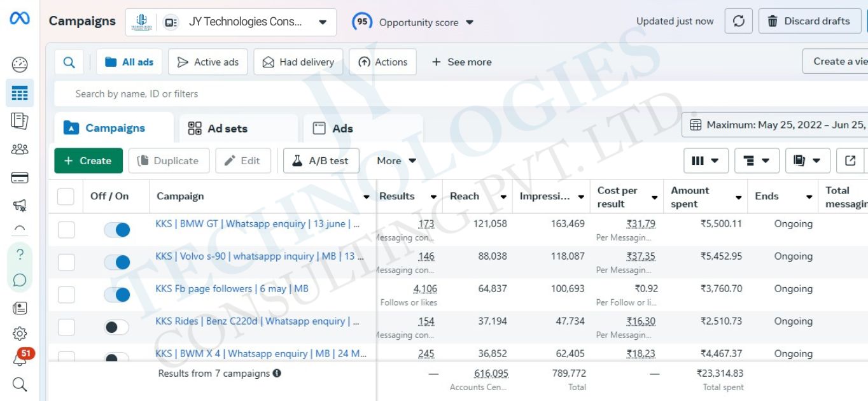Open notifications bell with 51 badge
Screen dimensions: 868x401
20,358
